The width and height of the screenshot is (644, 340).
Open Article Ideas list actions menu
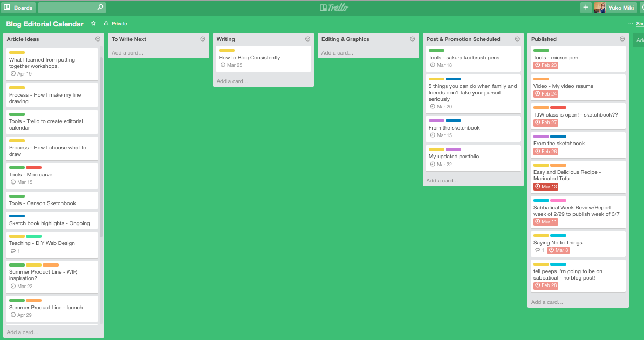point(98,39)
